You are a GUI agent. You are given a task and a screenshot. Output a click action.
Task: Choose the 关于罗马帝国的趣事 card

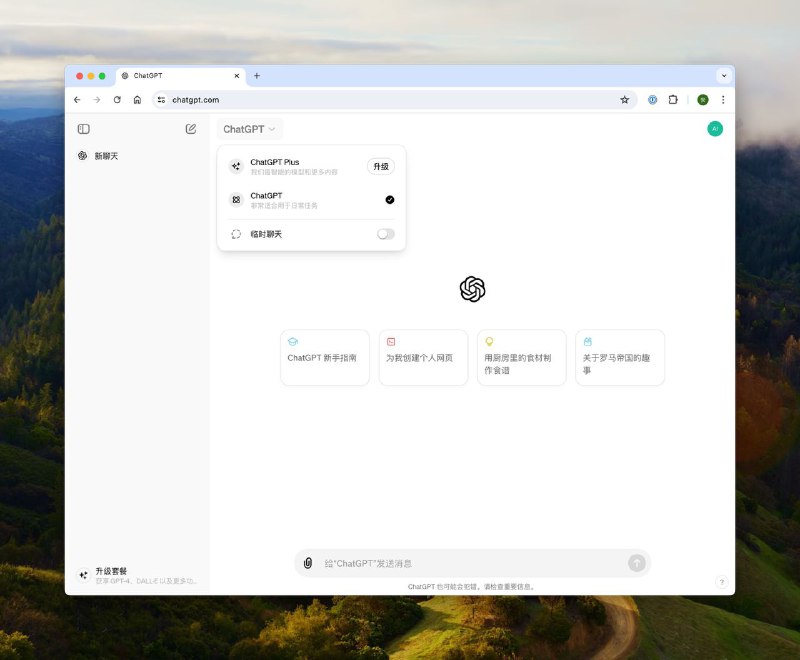[620, 358]
